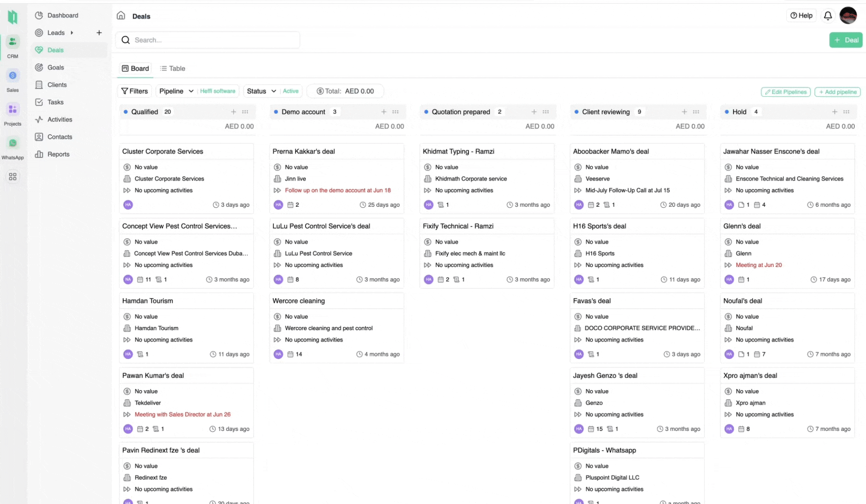Open PDigitals - Whatsapp card title
The image size is (866, 504).
[x=604, y=450]
